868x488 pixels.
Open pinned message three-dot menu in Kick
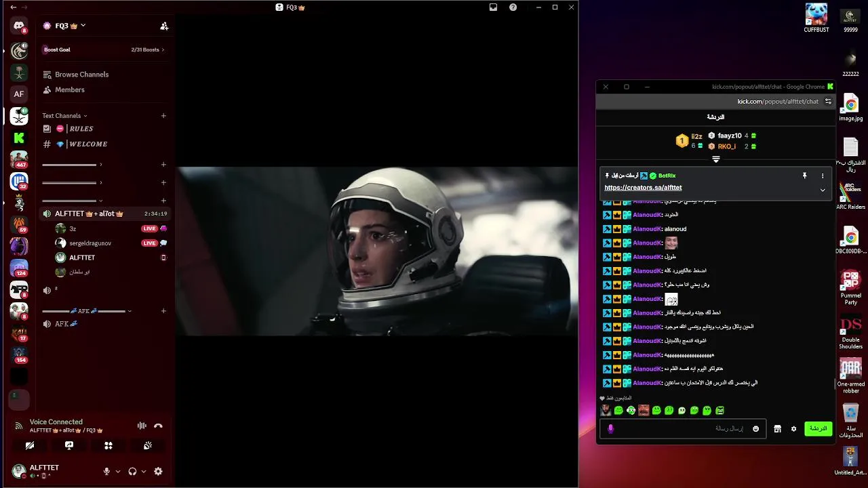point(823,176)
